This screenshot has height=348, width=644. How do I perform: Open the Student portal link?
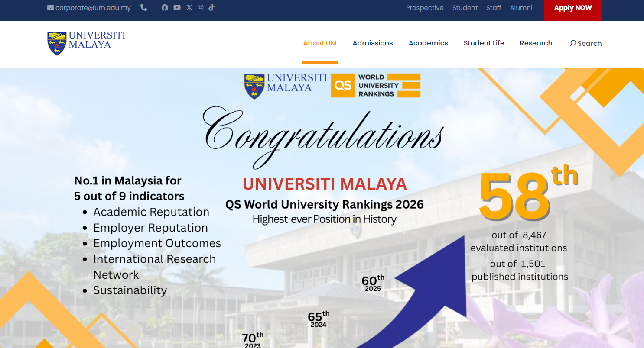(465, 8)
